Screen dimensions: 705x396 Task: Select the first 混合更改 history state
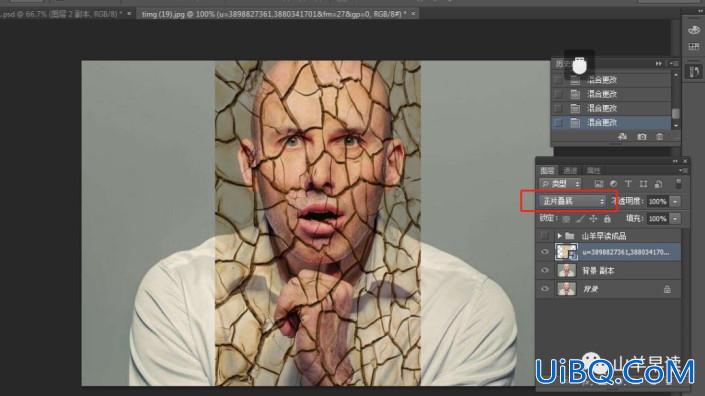click(611, 80)
